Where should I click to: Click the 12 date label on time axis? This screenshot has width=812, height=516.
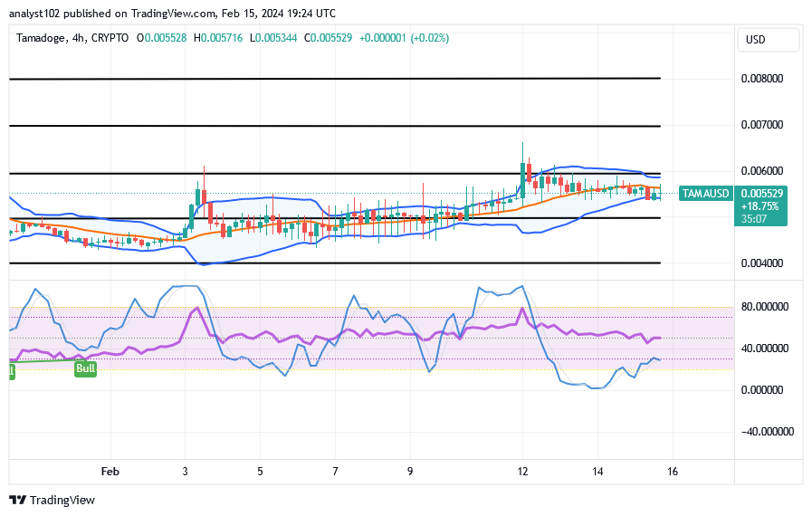(522, 472)
